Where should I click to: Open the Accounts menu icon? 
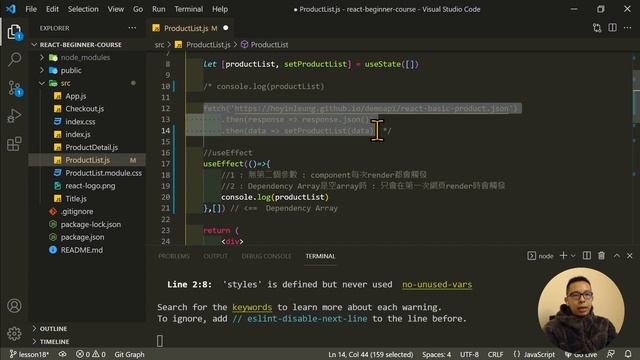[14, 306]
